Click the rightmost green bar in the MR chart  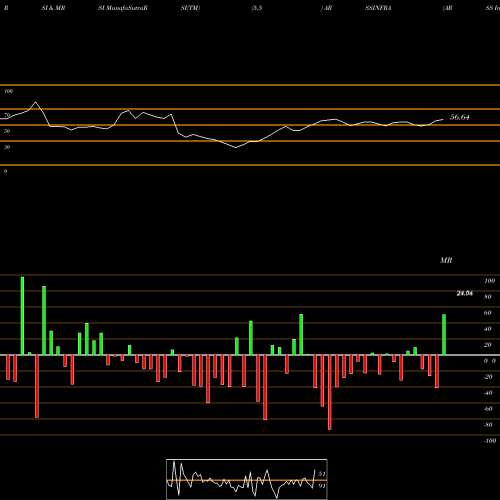pos(444,335)
